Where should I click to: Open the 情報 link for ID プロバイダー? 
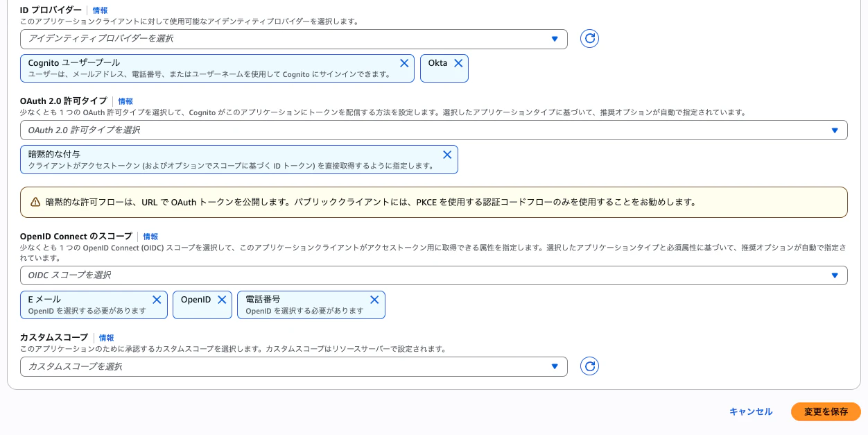[x=100, y=10]
